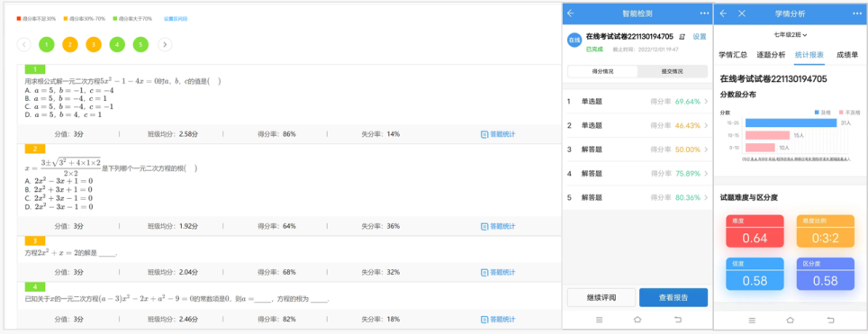
Task: Switch to the 得分情况 segment
Action: (603, 71)
